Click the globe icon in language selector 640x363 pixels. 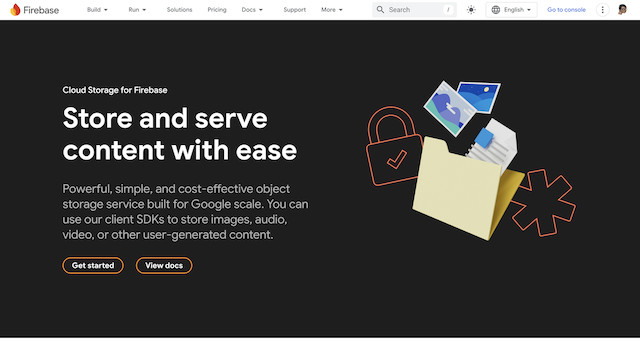(496, 10)
